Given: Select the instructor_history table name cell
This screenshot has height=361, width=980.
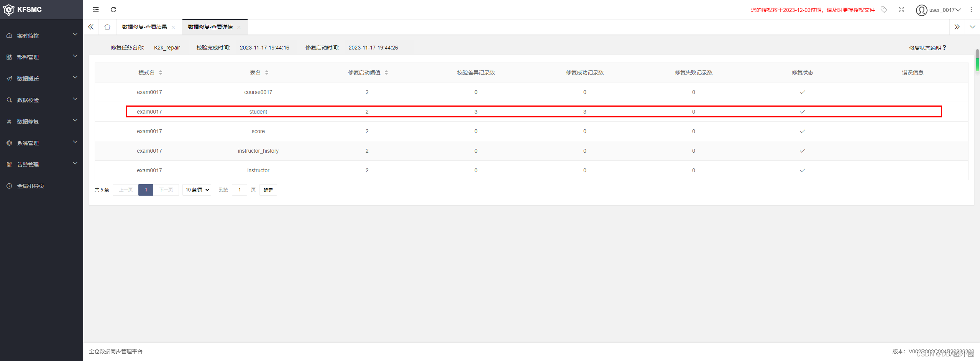Looking at the screenshot, I should click(x=258, y=151).
